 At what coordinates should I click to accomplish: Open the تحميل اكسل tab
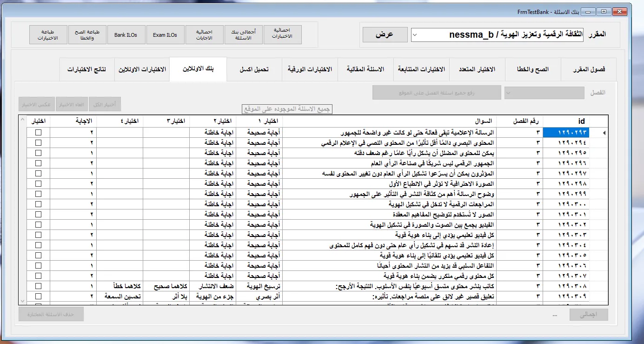coord(254,69)
